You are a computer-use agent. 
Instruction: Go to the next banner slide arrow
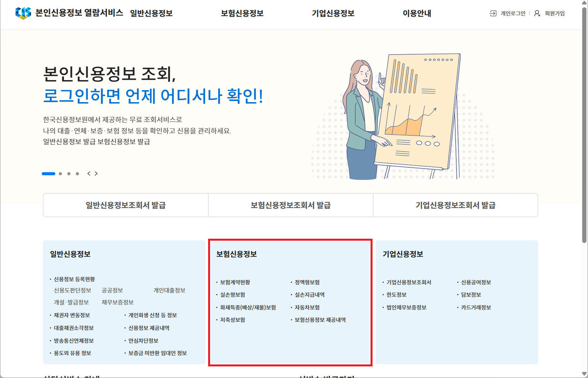coord(96,174)
